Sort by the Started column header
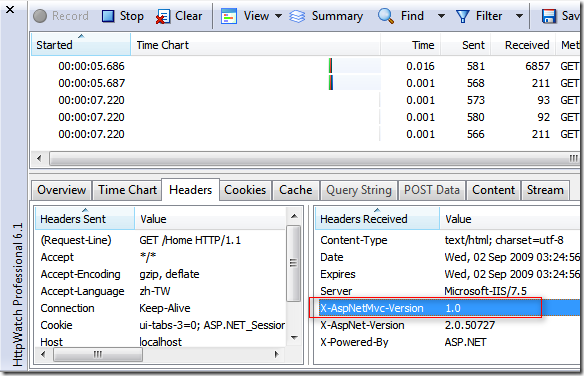This screenshot has height=376, width=584. pos(81,45)
